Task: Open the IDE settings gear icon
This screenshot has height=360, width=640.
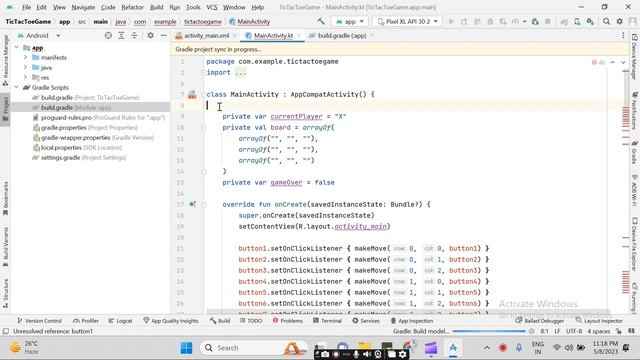Action: (x=620, y=21)
